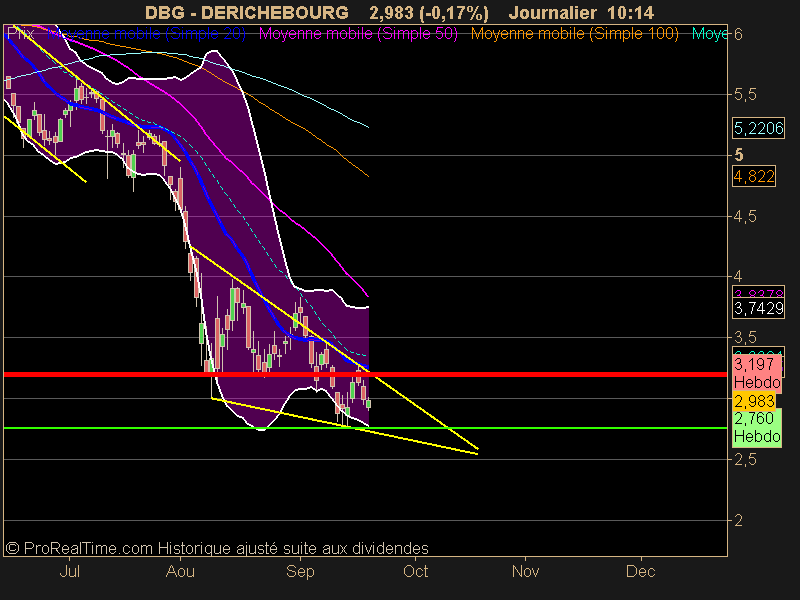This screenshot has width=800, height=600.
Task: Click the "Sep" month on the time axis
Action: pyautogui.click(x=300, y=571)
